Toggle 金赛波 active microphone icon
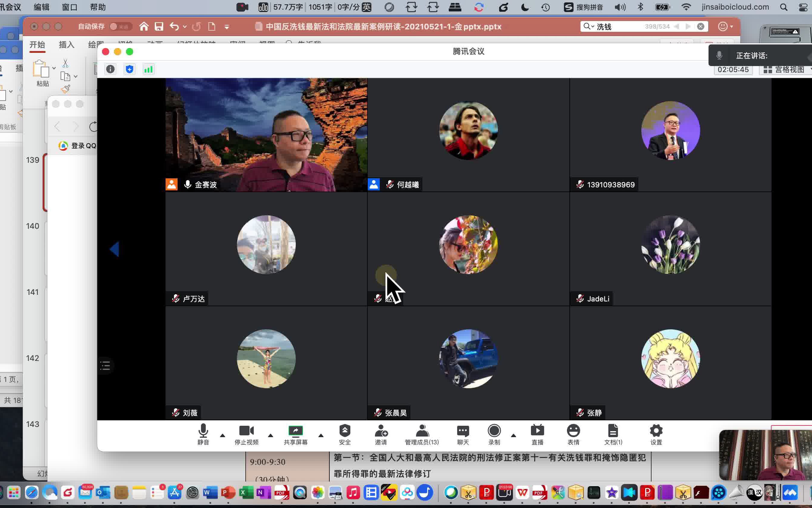812x508 pixels. point(188,184)
